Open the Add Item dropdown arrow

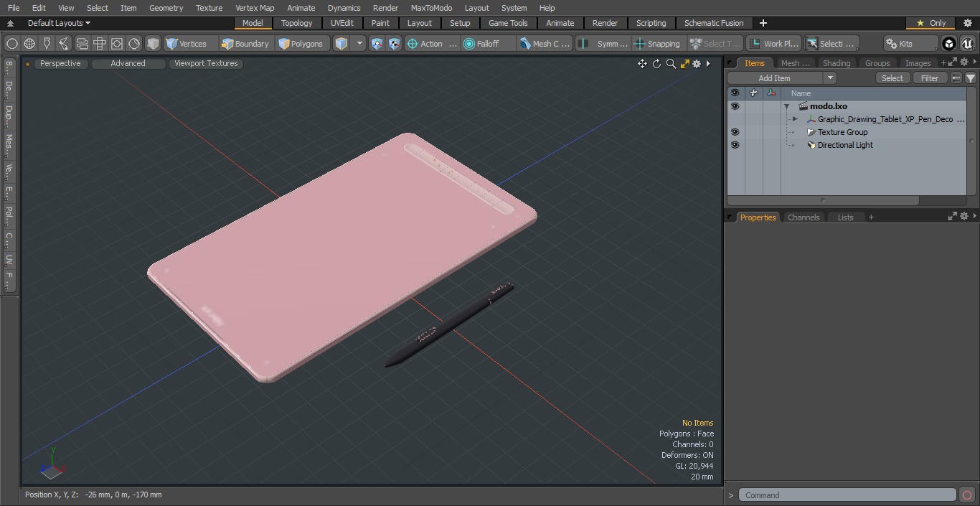(x=830, y=78)
